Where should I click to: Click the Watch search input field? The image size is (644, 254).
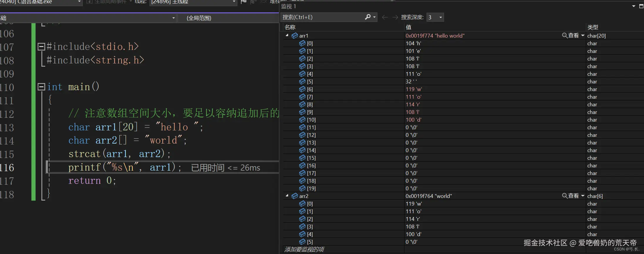[323, 17]
